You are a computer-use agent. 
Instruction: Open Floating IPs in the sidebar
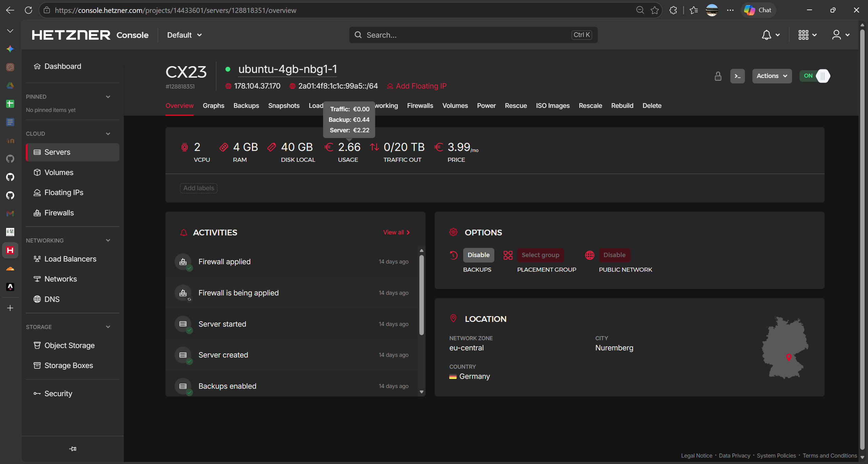(73, 193)
